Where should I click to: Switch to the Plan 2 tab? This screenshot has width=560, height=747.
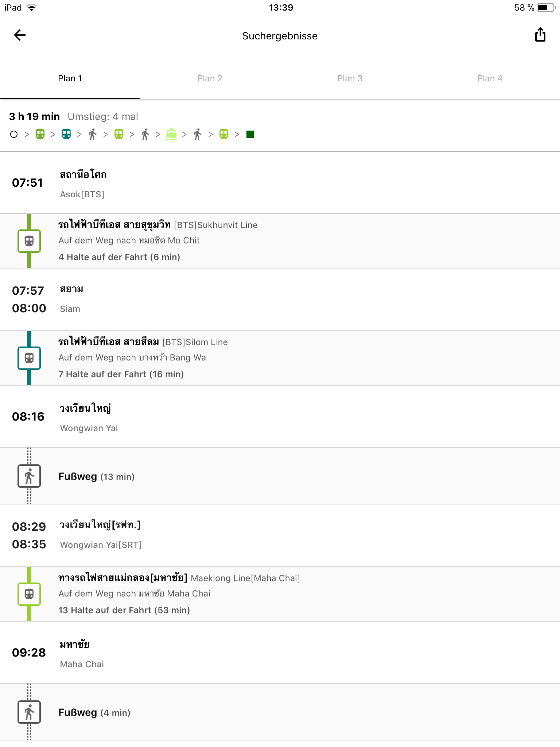[210, 78]
